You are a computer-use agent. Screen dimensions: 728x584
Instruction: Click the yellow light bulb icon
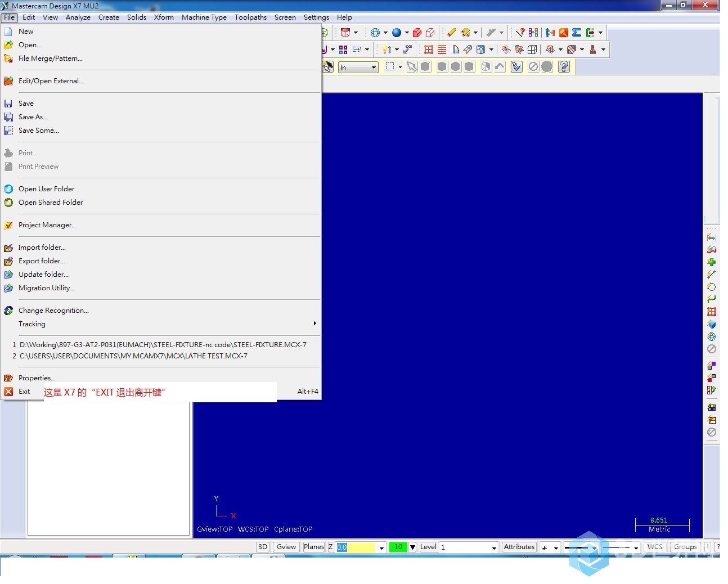click(x=386, y=50)
